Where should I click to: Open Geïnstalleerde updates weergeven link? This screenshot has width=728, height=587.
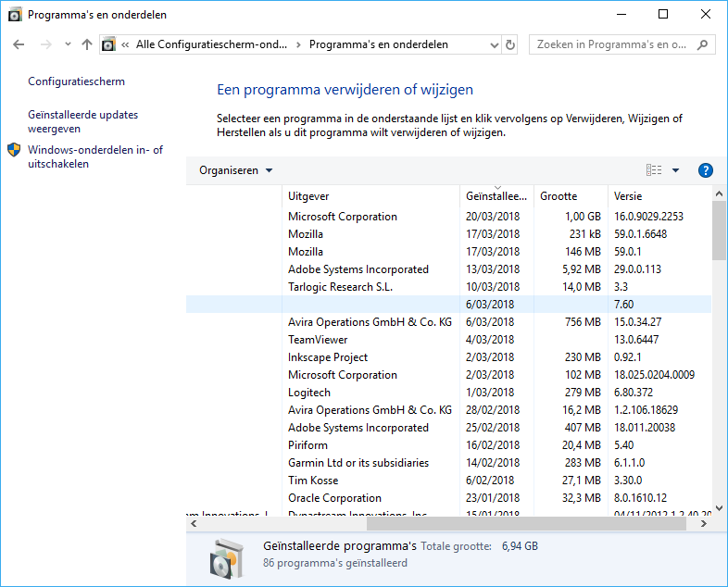(82, 121)
